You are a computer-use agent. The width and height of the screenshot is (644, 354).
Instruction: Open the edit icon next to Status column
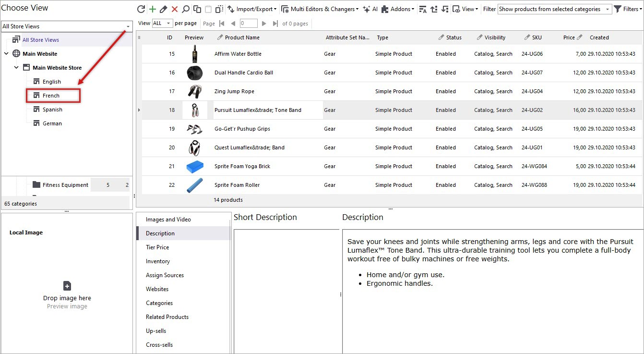coord(441,37)
